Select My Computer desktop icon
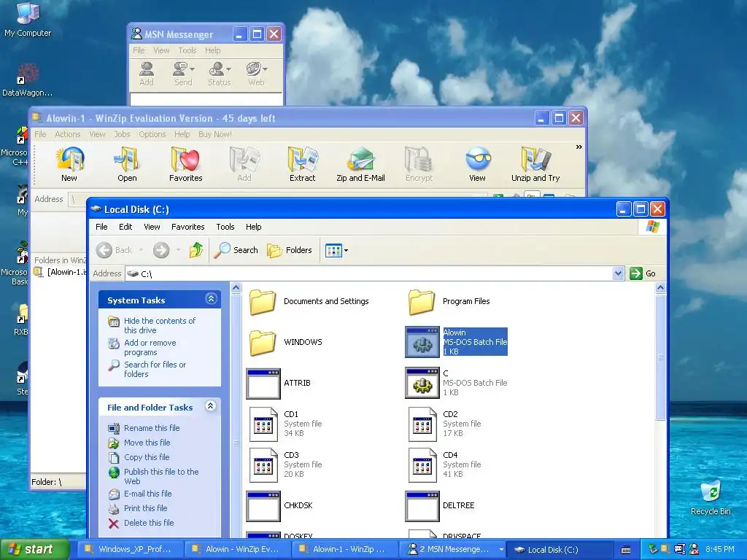Screen dimensions: 747x560 (x=28, y=19)
